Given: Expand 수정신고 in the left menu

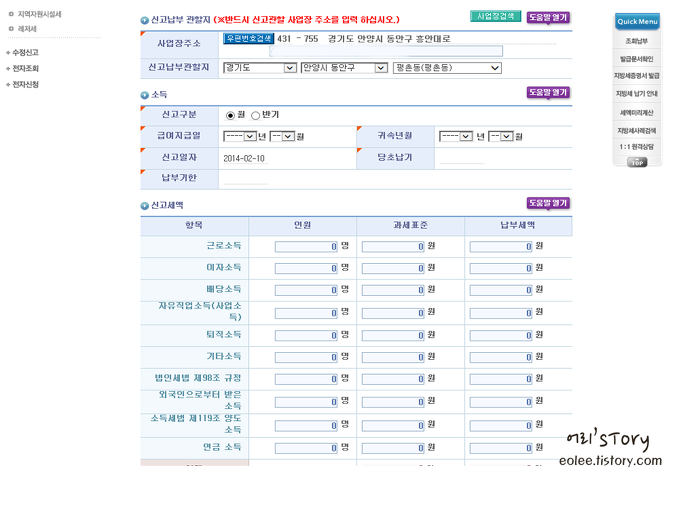Looking at the screenshot, I should 25,52.
